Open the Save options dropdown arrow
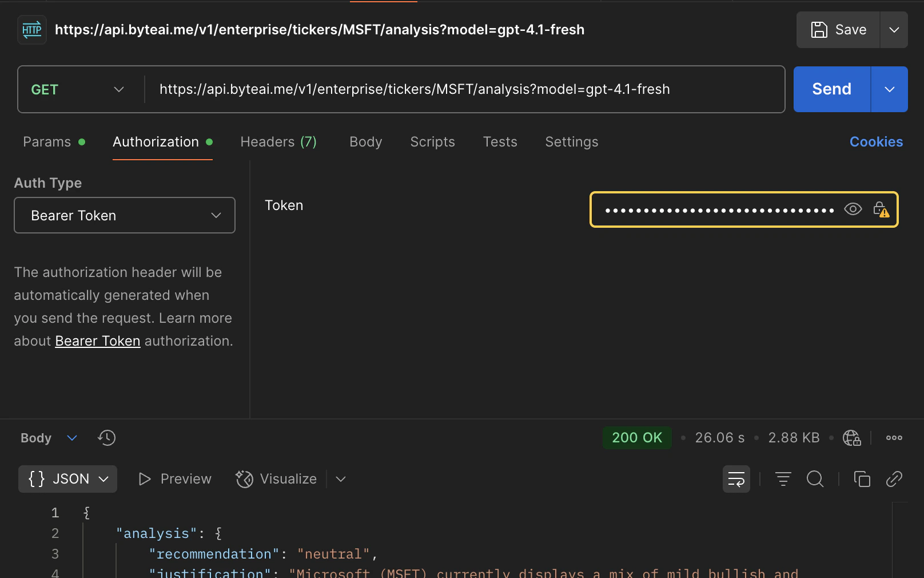 pyautogui.click(x=894, y=30)
